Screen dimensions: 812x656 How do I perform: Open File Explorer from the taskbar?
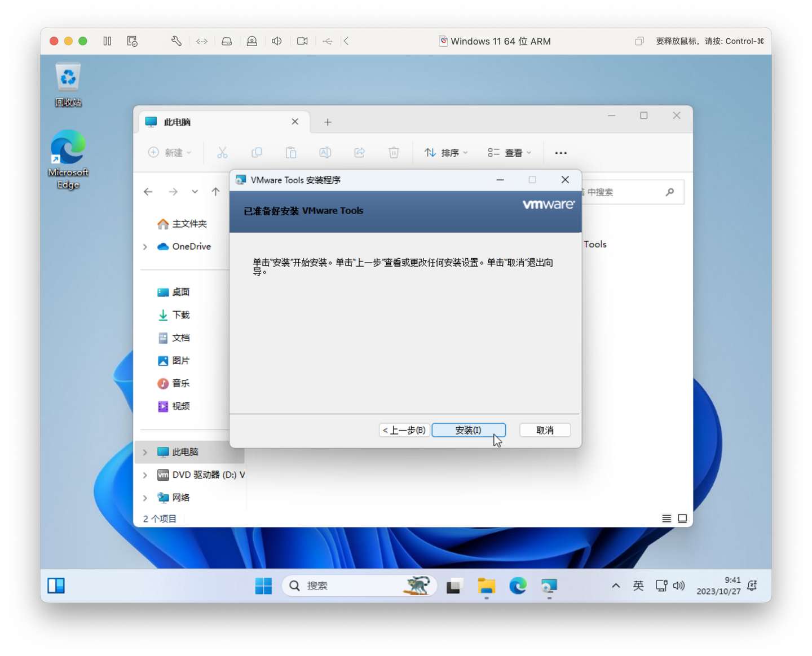[x=486, y=586]
